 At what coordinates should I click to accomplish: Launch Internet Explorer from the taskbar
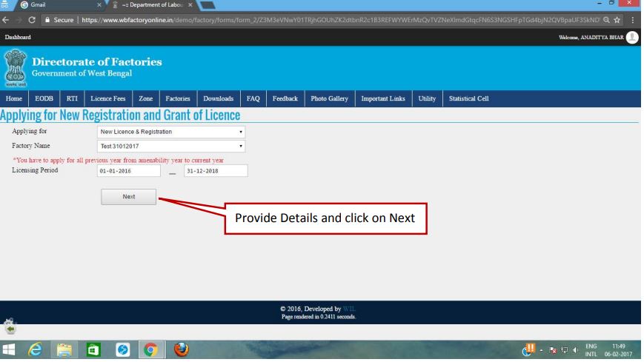(x=36, y=350)
